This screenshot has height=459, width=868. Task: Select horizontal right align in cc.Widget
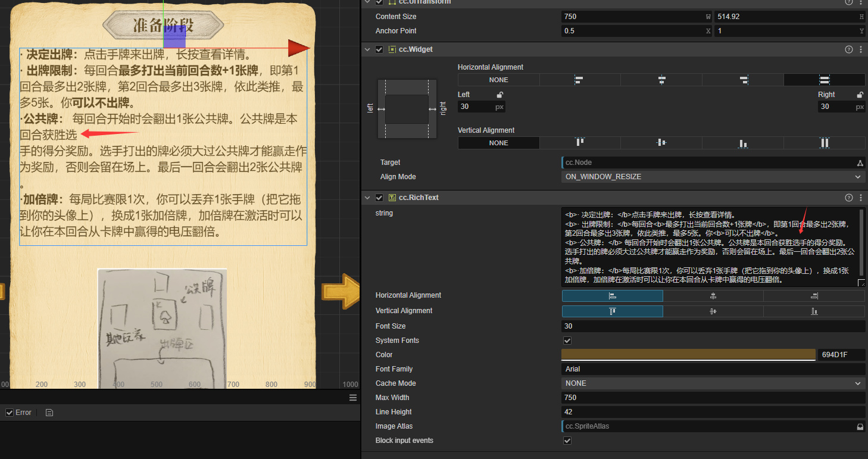pyautogui.click(x=743, y=80)
